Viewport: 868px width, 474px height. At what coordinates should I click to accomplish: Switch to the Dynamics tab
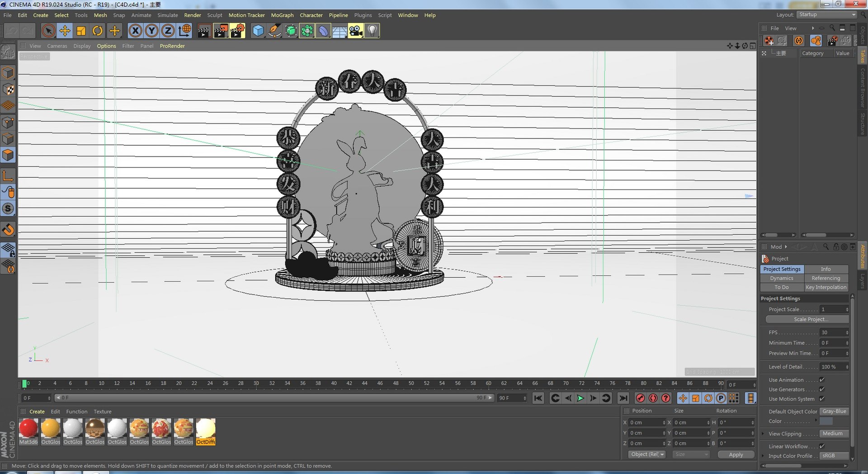coord(782,278)
